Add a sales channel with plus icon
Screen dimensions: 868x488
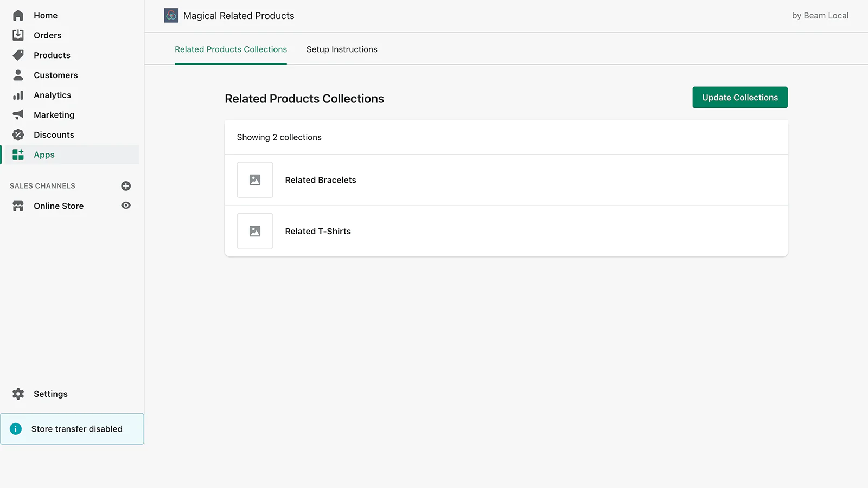(126, 186)
